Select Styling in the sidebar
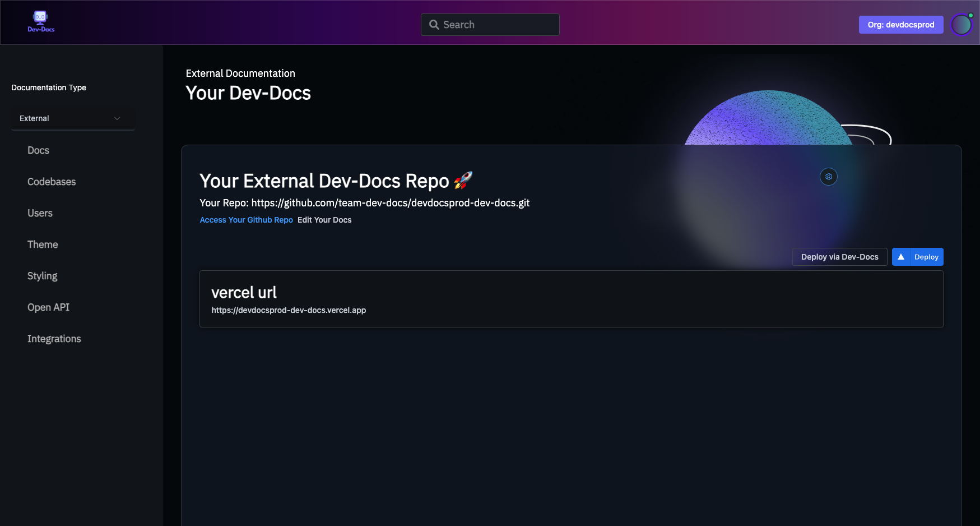980x526 pixels. pyautogui.click(x=42, y=276)
